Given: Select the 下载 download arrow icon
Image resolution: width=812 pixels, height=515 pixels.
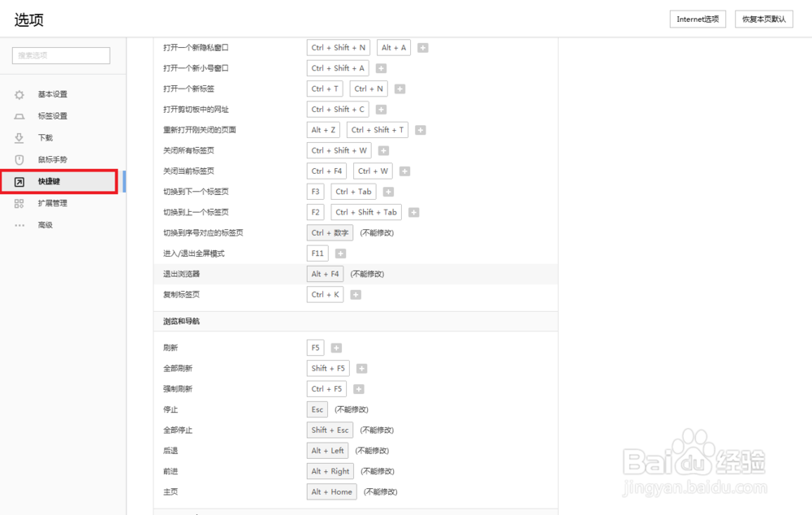Looking at the screenshot, I should [x=19, y=137].
